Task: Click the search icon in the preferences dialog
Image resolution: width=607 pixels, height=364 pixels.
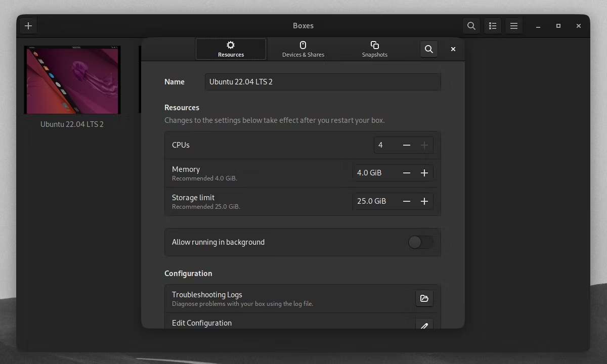Action: click(x=429, y=49)
